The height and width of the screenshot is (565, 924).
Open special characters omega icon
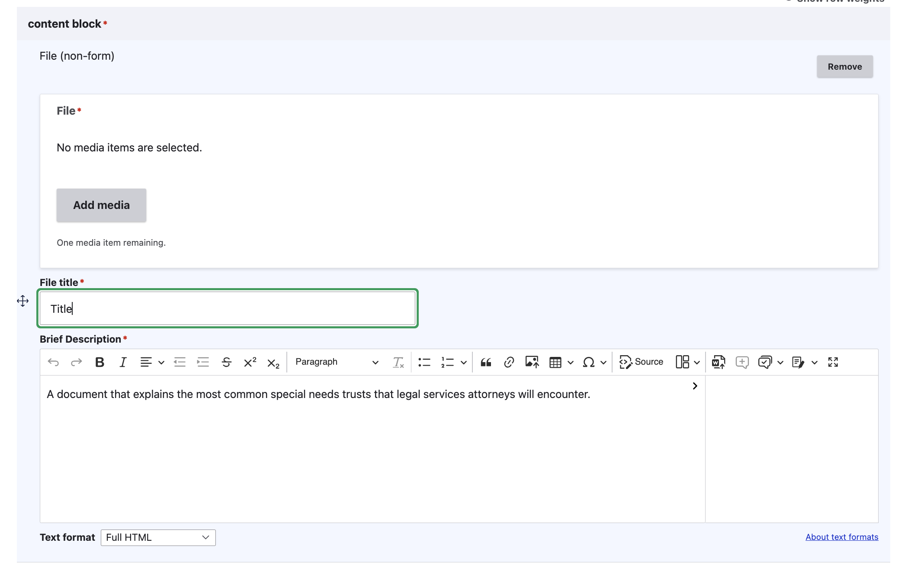[588, 362]
